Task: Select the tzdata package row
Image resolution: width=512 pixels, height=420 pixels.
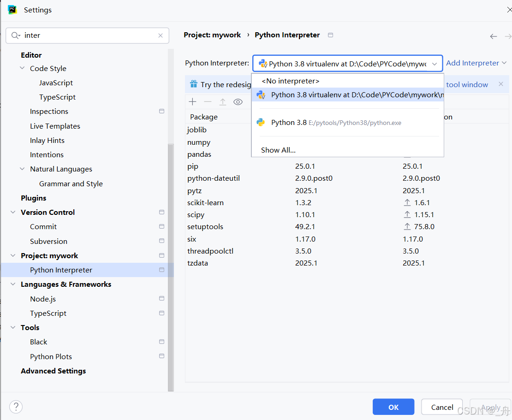Action: (347, 263)
